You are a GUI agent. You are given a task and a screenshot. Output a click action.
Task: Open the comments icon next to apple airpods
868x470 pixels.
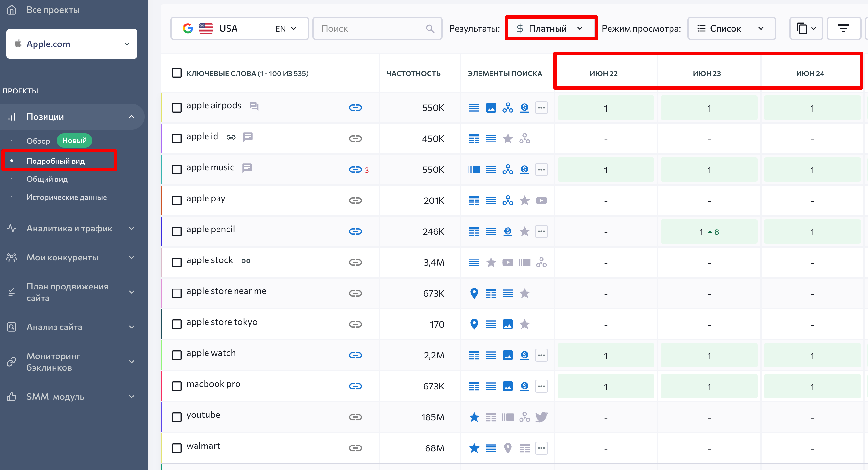(x=254, y=106)
